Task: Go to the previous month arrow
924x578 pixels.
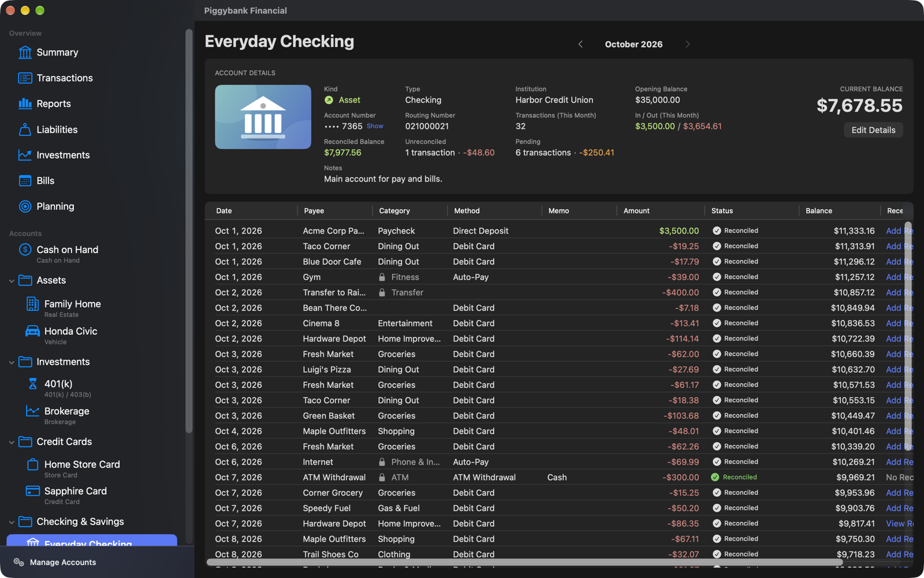Action: [580, 45]
